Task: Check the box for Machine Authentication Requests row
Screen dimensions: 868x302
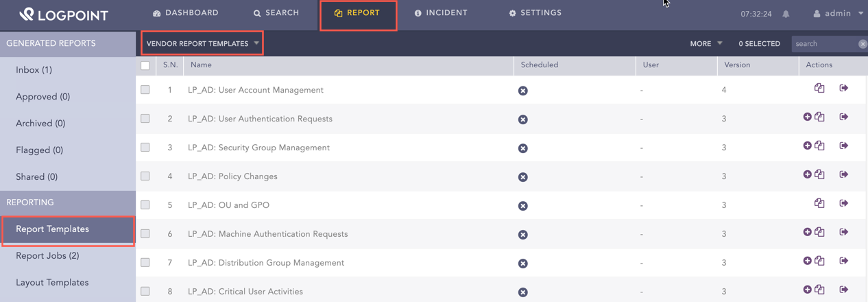Action: point(145,234)
